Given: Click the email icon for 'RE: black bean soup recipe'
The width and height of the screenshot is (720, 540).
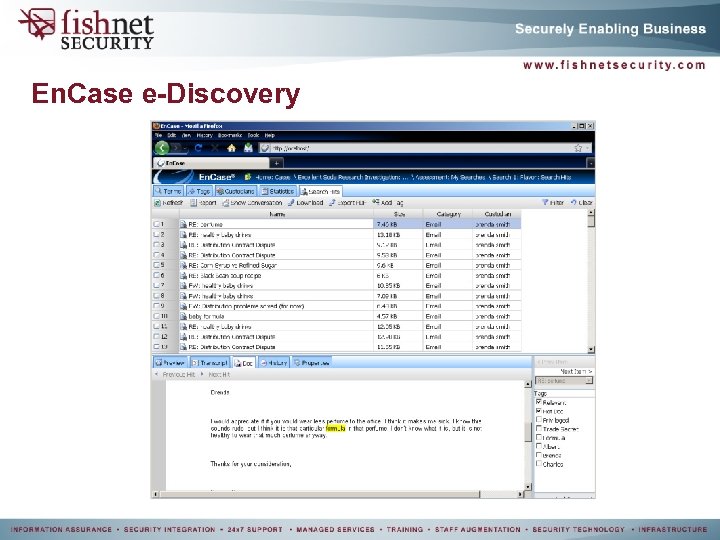Looking at the screenshot, I should coord(183,276).
